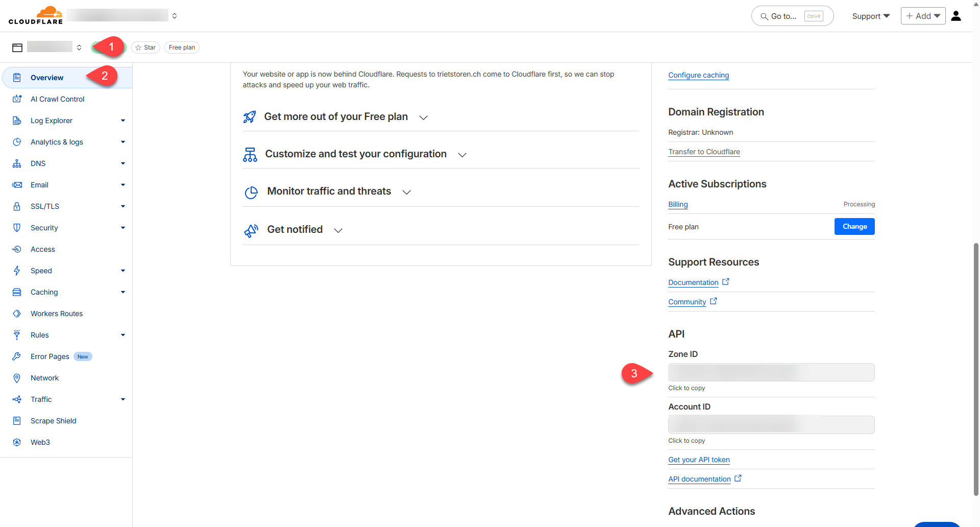Click the Workers Routes icon
The height and width of the screenshot is (527, 980).
tap(17, 314)
